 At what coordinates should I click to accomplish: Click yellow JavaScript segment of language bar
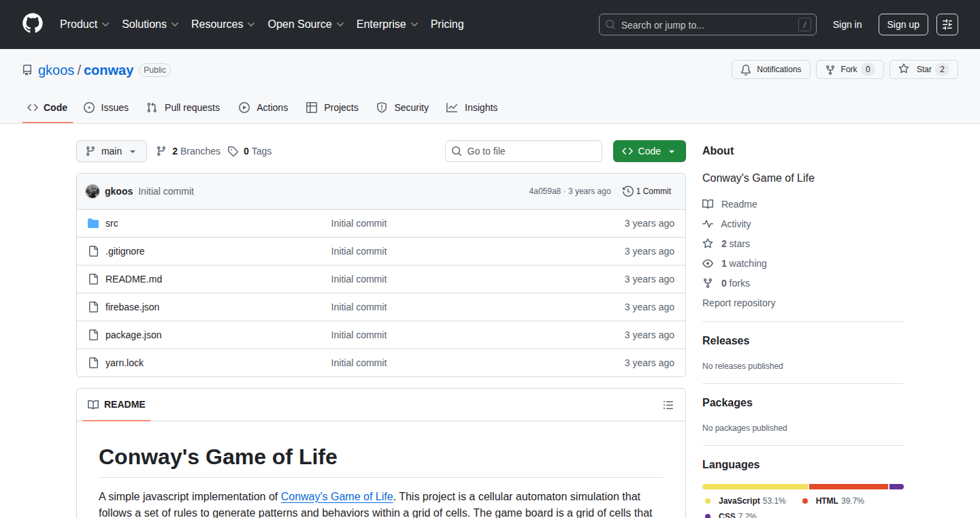(x=755, y=487)
